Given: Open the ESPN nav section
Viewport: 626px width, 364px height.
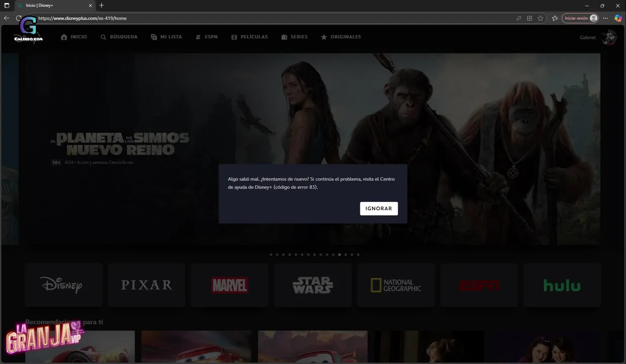Looking at the screenshot, I should tap(206, 37).
